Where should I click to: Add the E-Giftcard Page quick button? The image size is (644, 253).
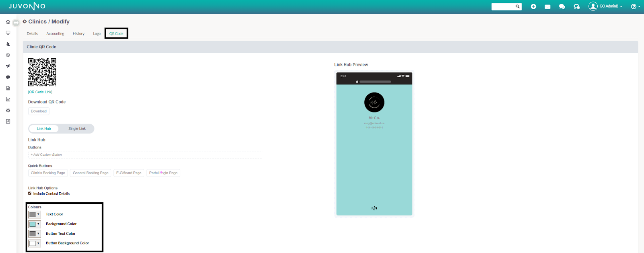129,173
